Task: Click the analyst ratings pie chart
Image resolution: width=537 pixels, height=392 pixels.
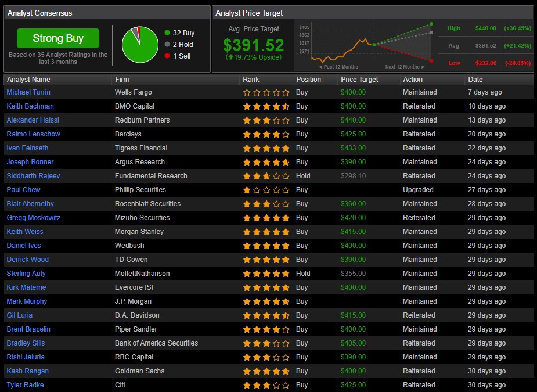Action: [x=140, y=45]
